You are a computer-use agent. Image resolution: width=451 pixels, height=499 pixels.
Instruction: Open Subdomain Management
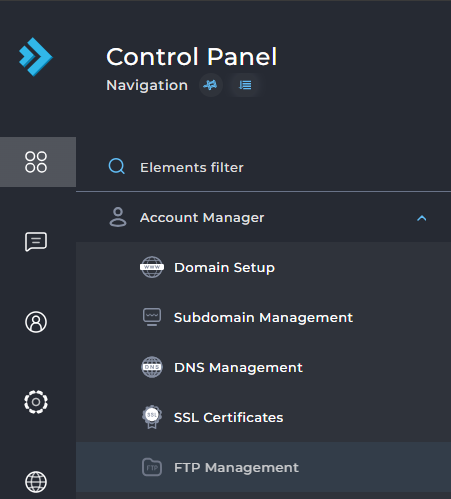[x=263, y=317]
